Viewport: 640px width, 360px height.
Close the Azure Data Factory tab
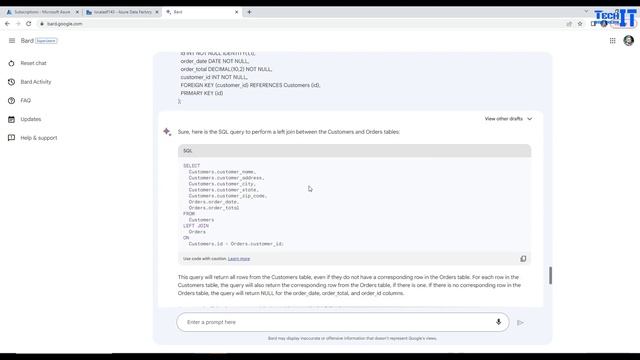[x=157, y=12]
